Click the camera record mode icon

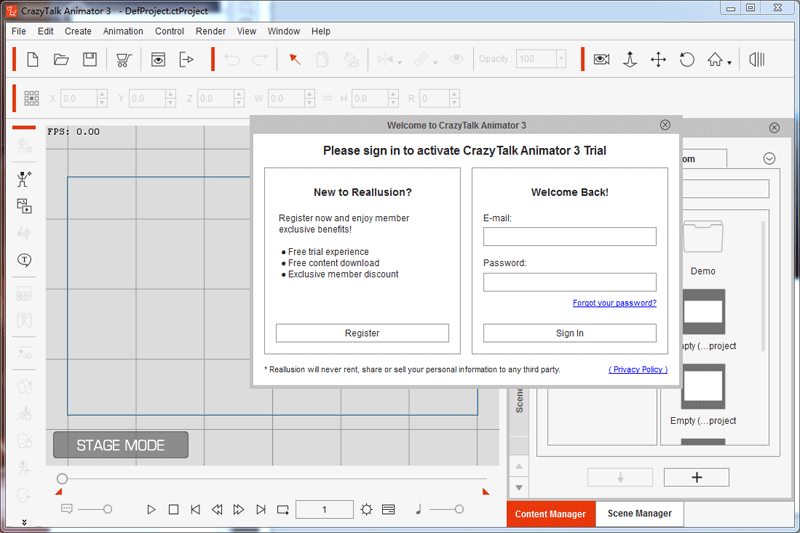point(601,60)
